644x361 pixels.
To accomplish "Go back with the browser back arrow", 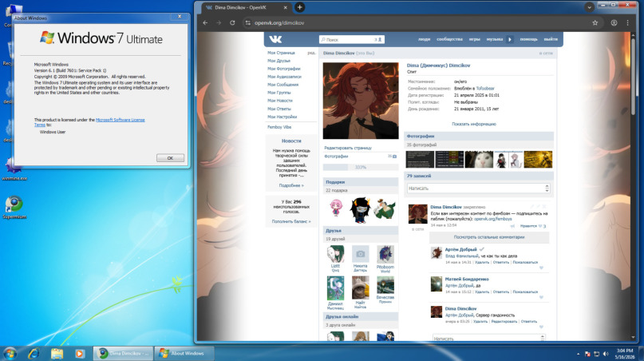I will [205, 23].
